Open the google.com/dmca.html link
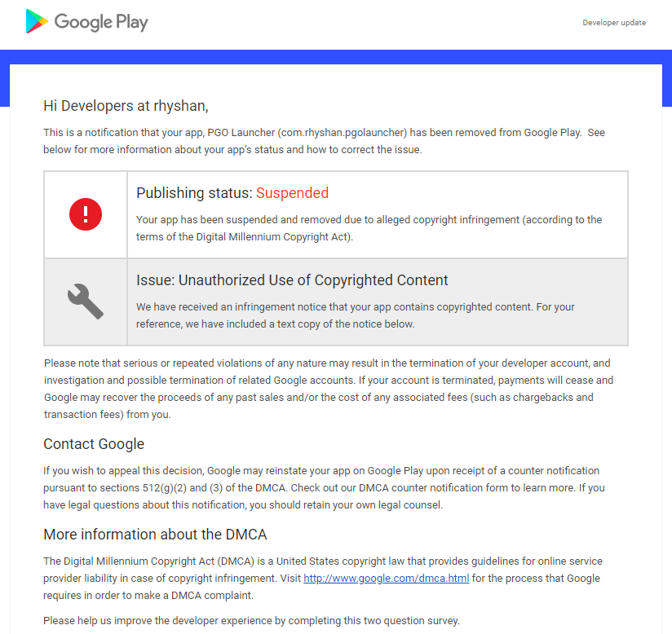The height and width of the screenshot is (634, 672). coord(386,579)
